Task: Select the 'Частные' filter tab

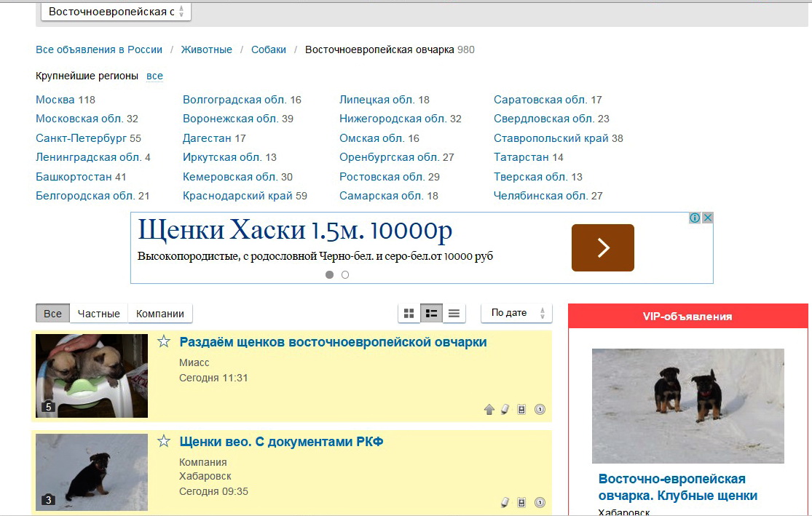Action: point(99,314)
